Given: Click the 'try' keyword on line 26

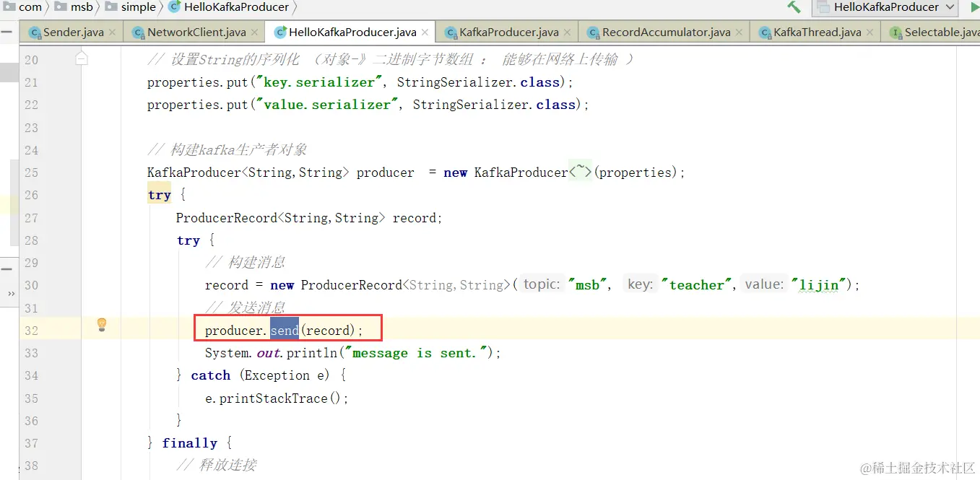Looking at the screenshot, I should pos(159,195).
